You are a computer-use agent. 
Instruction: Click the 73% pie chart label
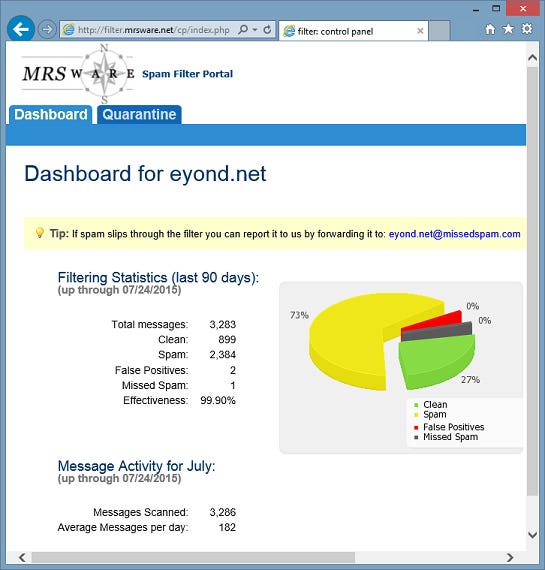pyautogui.click(x=299, y=315)
